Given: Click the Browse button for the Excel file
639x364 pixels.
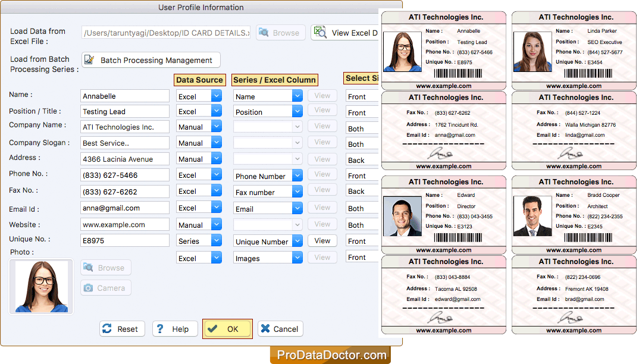Looking at the screenshot, I should pos(280,33).
